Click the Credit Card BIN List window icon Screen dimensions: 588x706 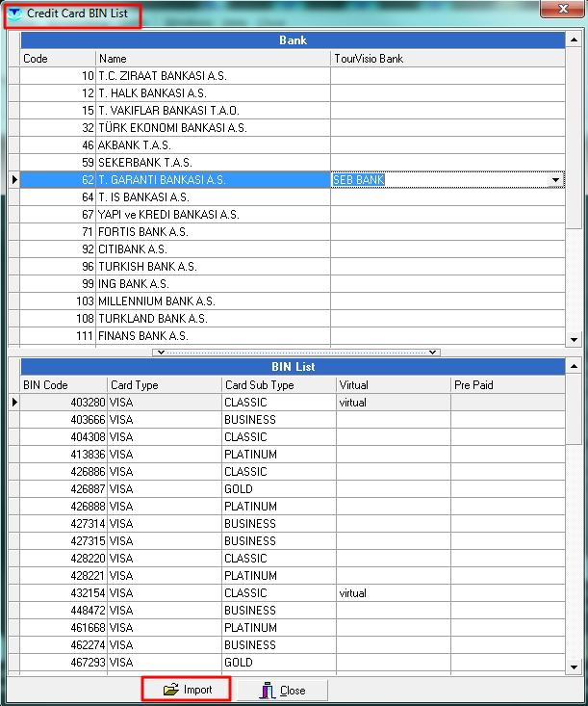(x=14, y=13)
